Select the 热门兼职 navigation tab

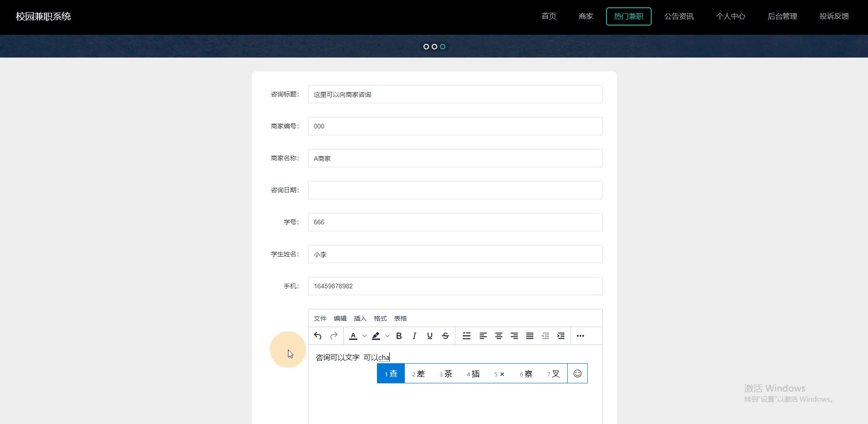click(629, 16)
